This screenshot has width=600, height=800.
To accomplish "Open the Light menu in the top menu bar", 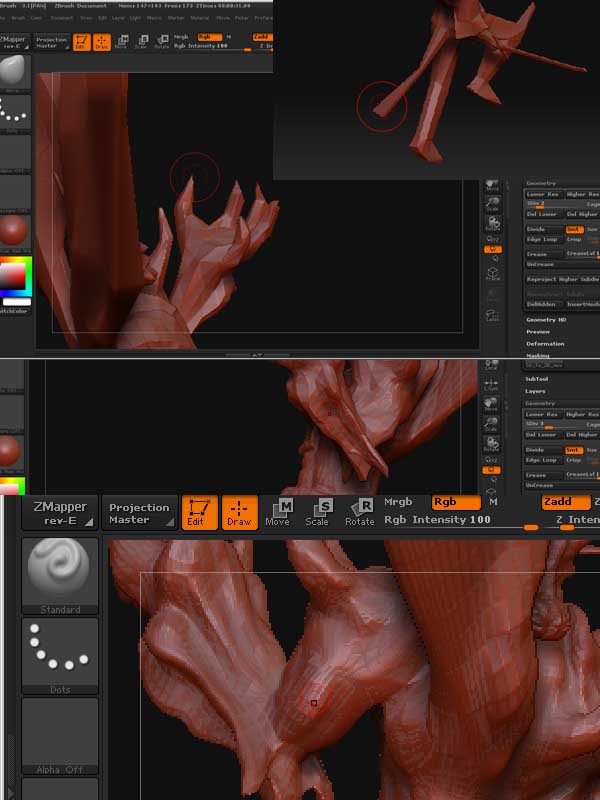I will [135, 18].
